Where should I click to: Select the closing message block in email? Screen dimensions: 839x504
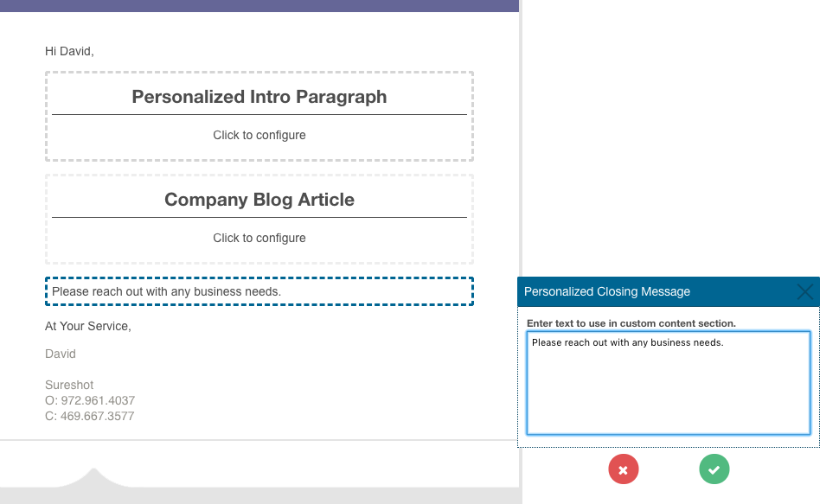click(x=259, y=291)
